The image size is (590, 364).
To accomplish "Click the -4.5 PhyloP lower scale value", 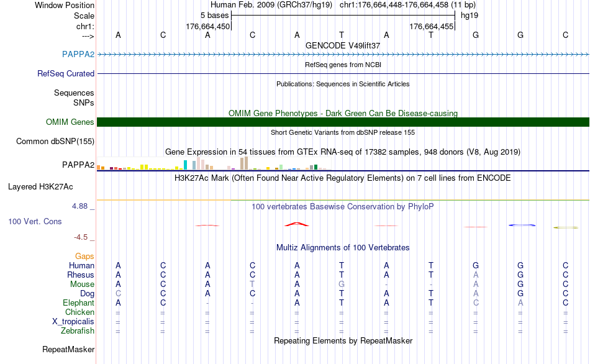I will [81, 237].
